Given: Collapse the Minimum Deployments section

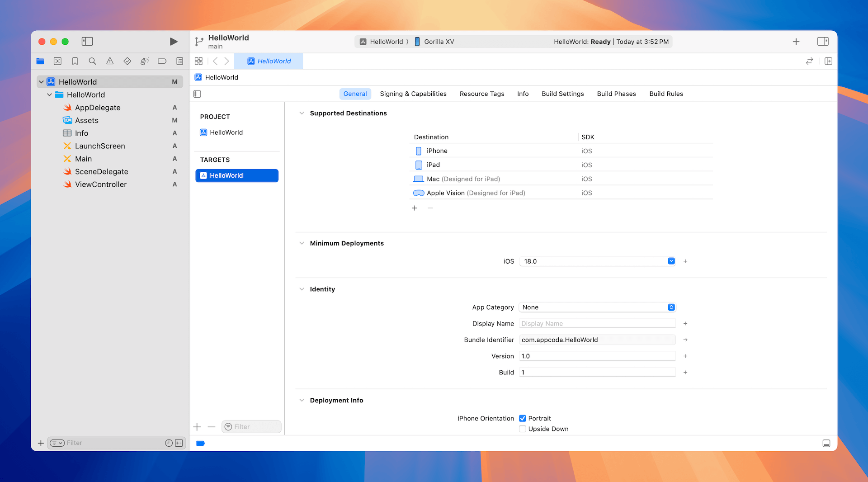Looking at the screenshot, I should pyautogui.click(x=302, y=243).
